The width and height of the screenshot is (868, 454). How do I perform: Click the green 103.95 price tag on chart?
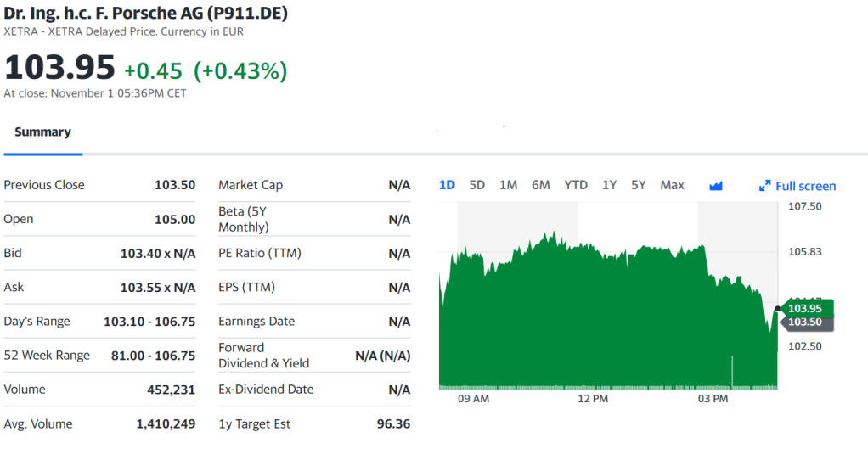coord(806,308)
